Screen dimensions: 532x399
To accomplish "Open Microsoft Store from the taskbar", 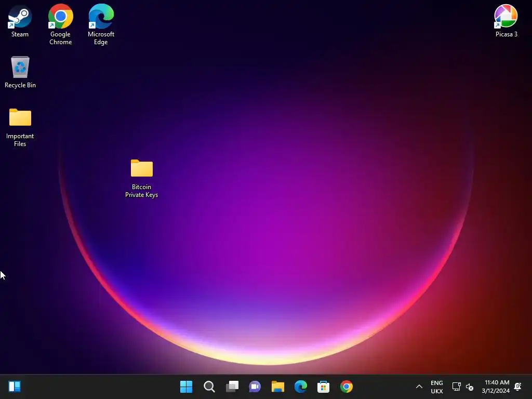I will pos(323,387).
